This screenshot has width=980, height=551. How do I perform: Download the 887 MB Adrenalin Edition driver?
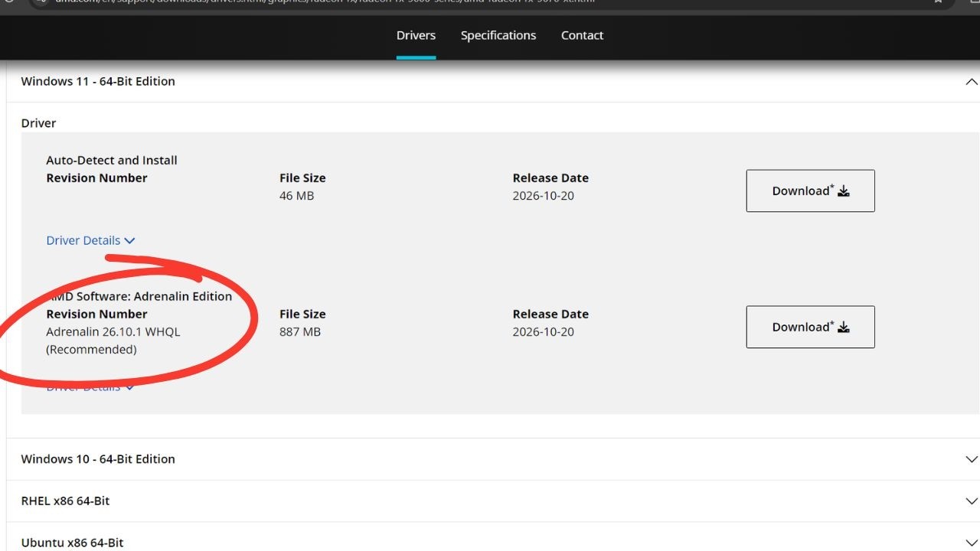click(x=810, y=327)
